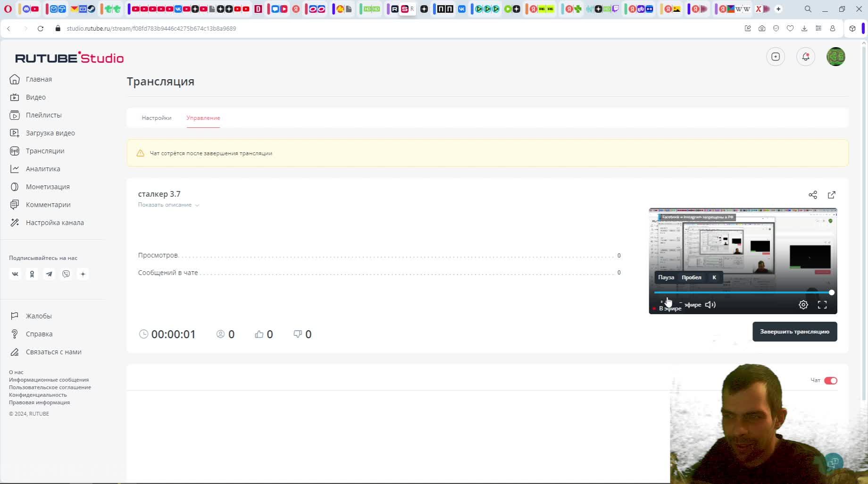Open the stream in a new window icon
The image size is (868, 484).
tap(832, 195)
